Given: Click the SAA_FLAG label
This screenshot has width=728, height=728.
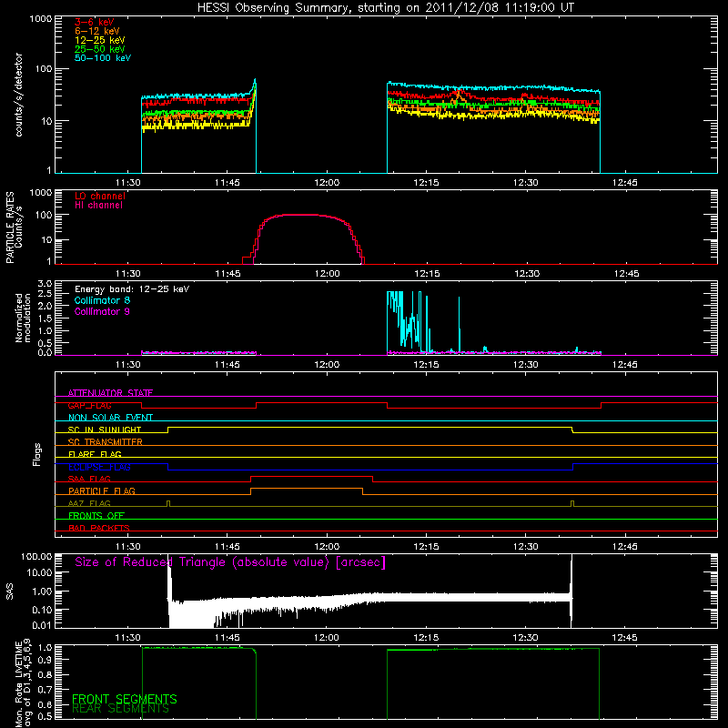Looking at the screenshot, I should click(89, 479).
